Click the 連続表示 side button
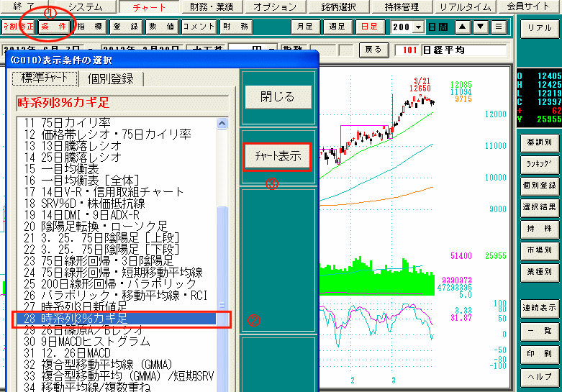562x392 pixels. click(x=540, y=308)
